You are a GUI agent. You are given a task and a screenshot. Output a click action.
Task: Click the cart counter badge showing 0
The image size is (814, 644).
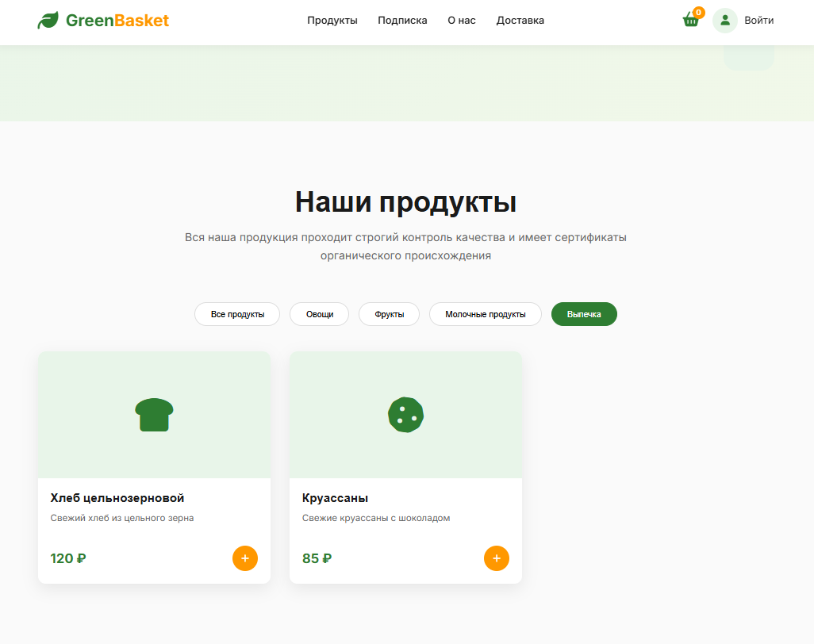699,12
